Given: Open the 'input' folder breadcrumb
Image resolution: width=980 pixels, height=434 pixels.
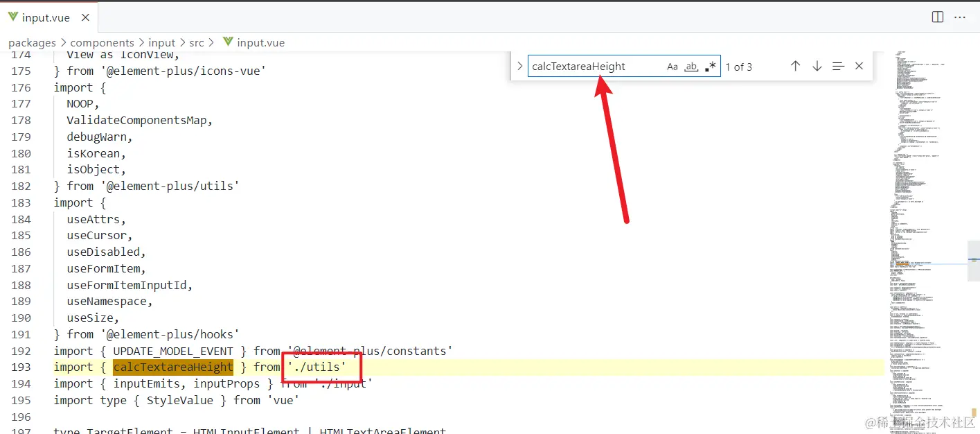Looking at the screenshot, I should point(161,43).
